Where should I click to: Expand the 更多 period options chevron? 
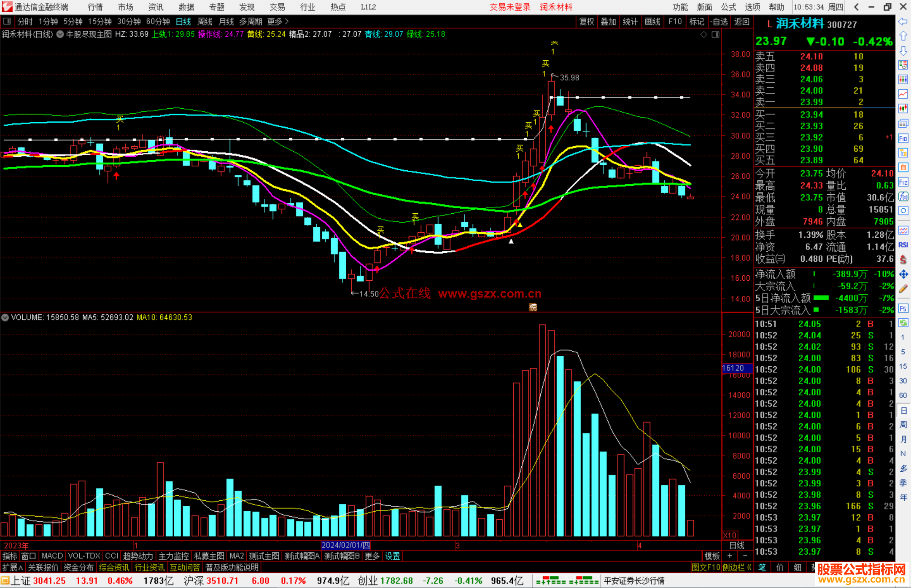click(287, 21)
